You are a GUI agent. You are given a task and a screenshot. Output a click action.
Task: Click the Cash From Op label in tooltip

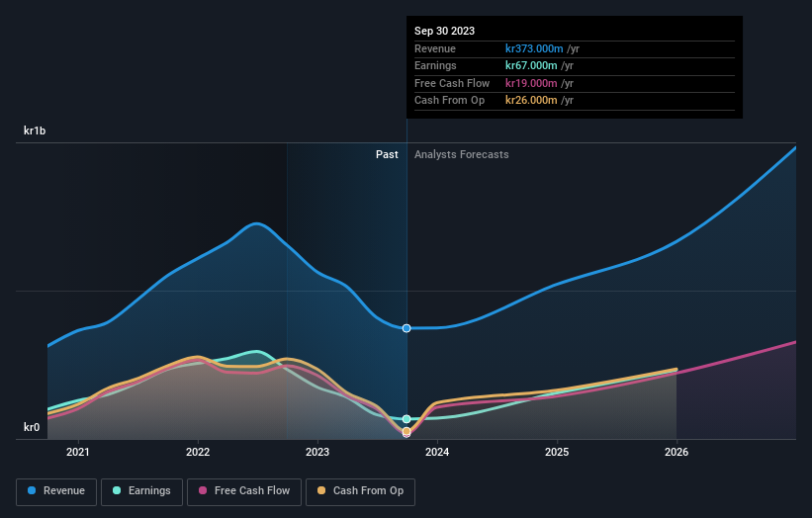pos(449,101)
